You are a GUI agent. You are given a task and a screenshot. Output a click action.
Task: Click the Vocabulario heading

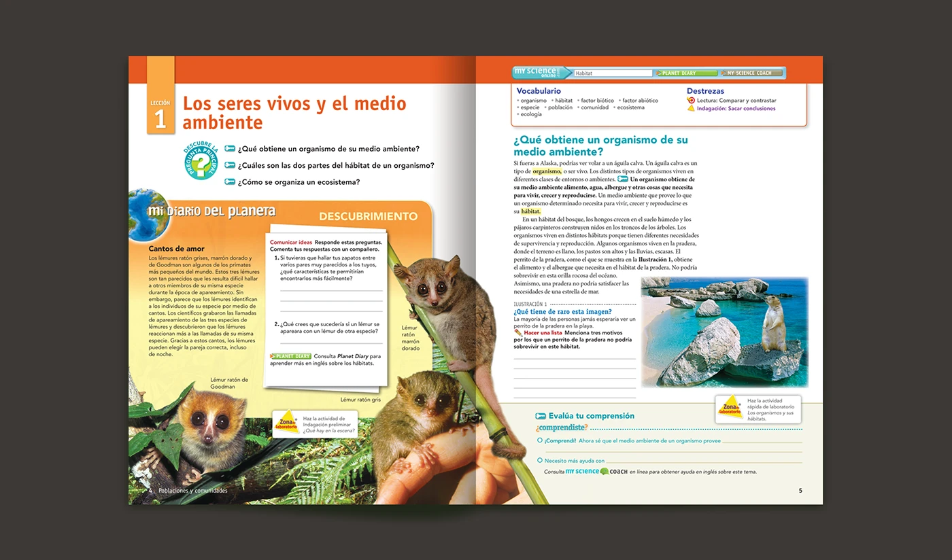(539, 91)
